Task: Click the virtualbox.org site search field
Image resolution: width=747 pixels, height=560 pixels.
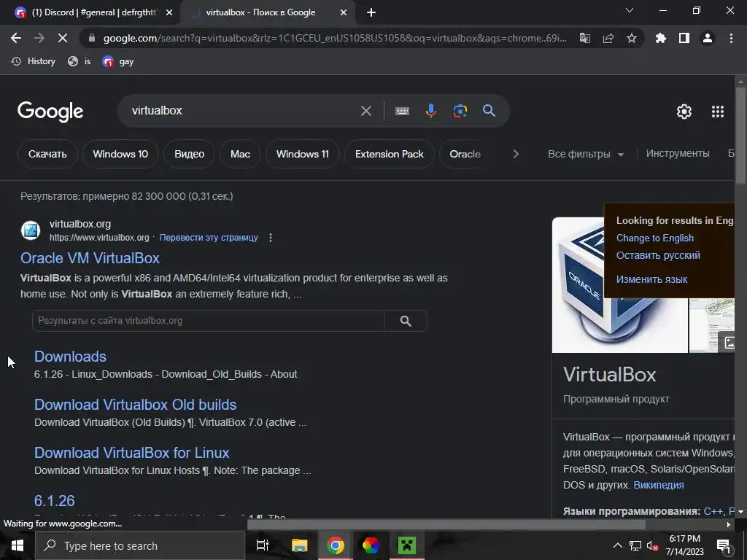Action: 208,321
